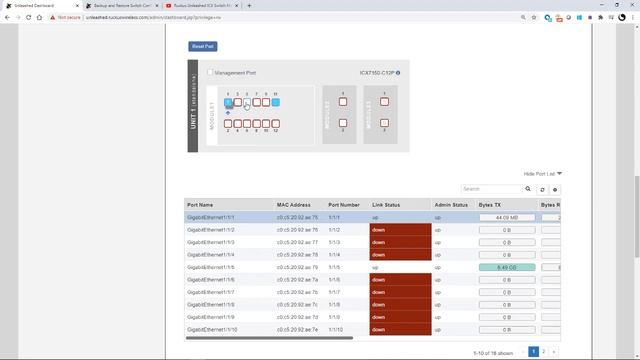This screenshot has width=640, height=360.
Task: Open browser user profile avatar
Action: pos(622,18)
